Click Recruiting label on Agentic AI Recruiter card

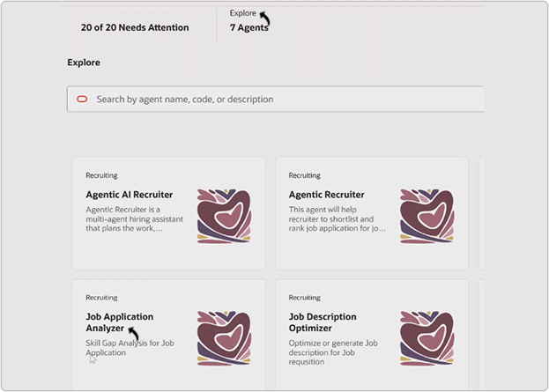[x=101, y=175]
